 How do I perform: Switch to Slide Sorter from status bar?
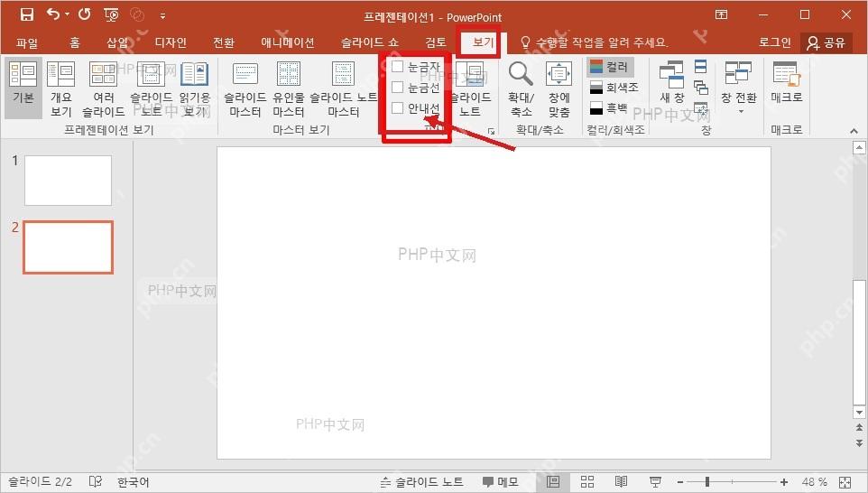click(587, 482)
